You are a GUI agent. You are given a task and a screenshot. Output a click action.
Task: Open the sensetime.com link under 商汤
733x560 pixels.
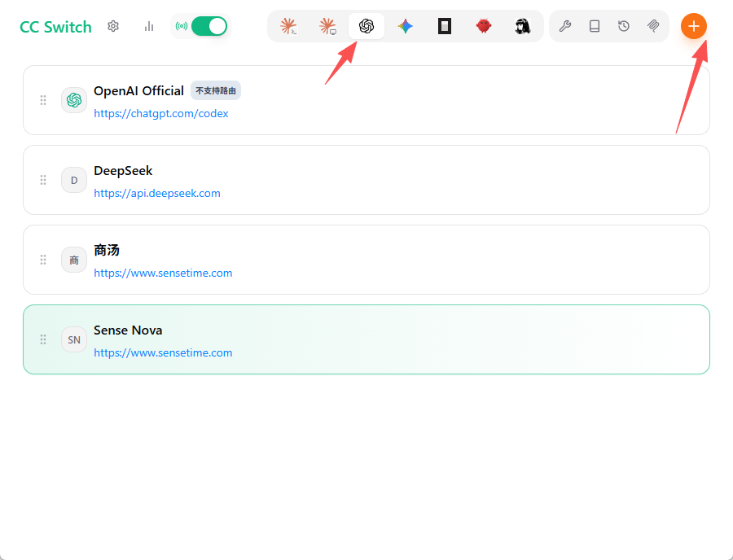163,273
